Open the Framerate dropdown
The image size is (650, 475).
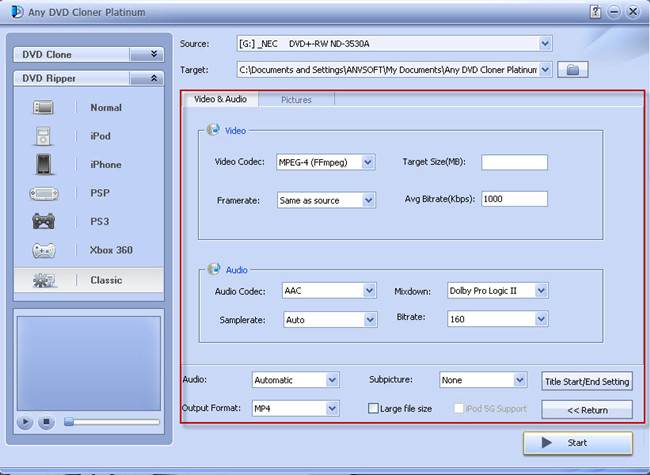(x=368, y=200)
